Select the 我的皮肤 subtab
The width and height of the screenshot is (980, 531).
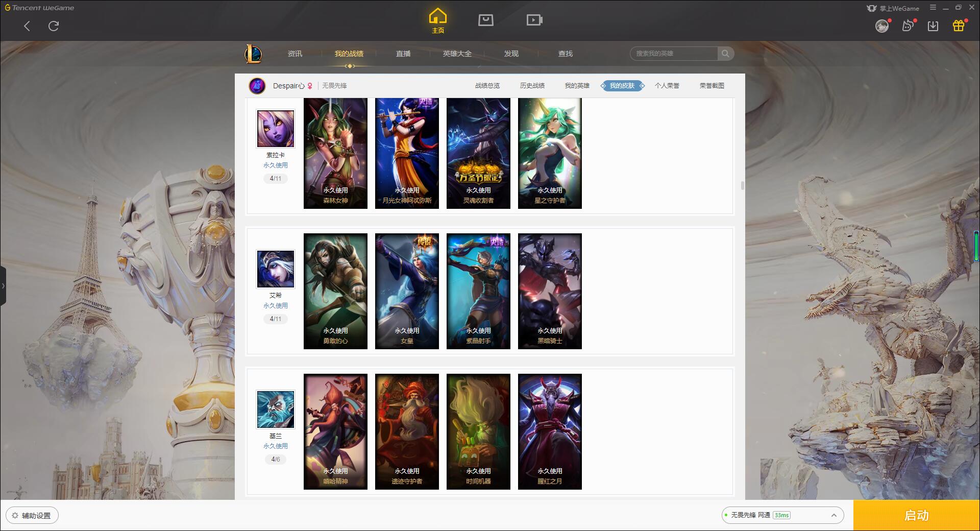point(622,86)
